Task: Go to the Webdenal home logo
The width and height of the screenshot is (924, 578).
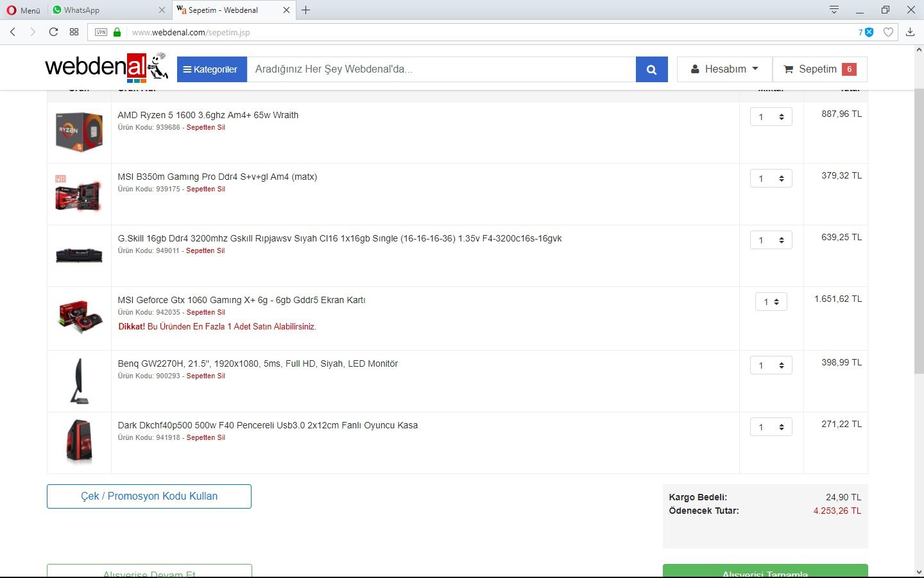Action: (x=107, y=67)
